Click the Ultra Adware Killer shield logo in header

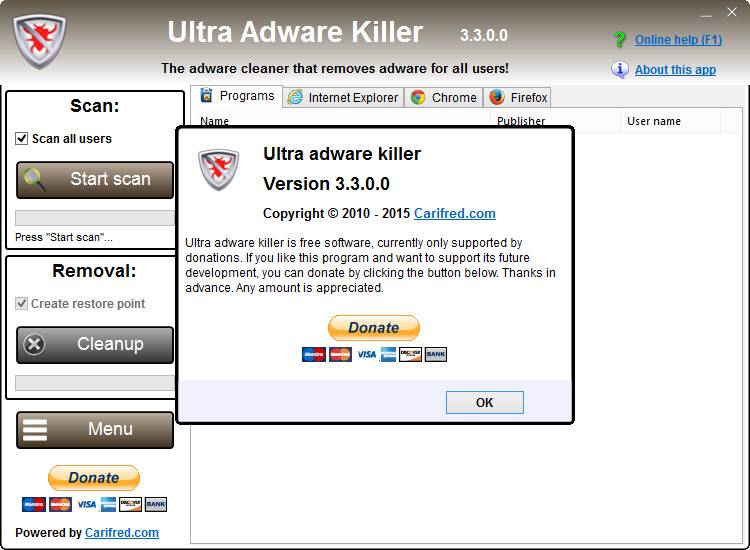click(39, 41)
